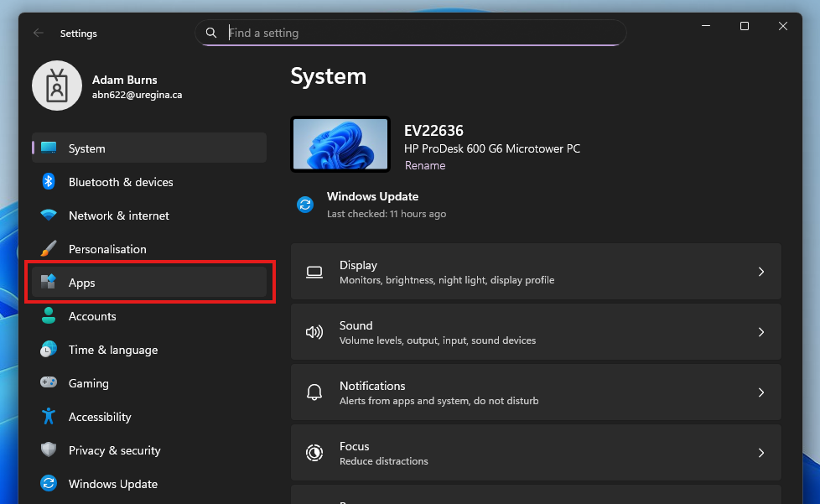Image resolution: width=820 pixels, height=504 pixels.
Task: Open the Sound row chevron arrow
Action: [761, 332]
